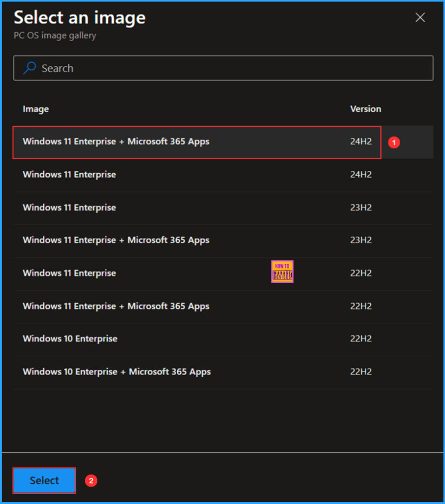Screen dimensions: 445x504
Task: Click into the Search input field
Action: pyautogui.click(x=223, y=68)
